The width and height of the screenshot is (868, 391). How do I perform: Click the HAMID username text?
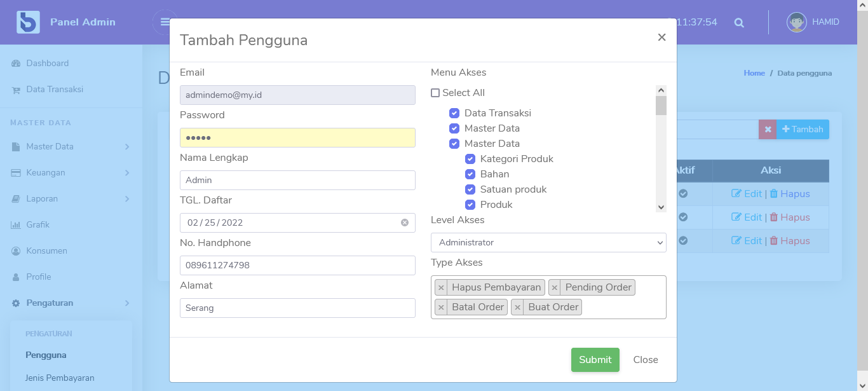(825, 22)
